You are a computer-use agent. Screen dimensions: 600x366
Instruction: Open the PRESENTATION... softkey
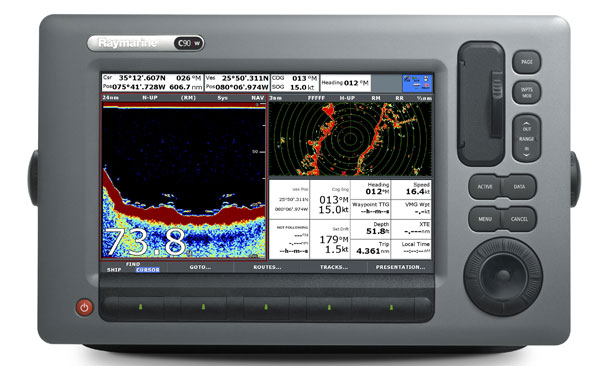pyautogui.click(x=400, y=267)
